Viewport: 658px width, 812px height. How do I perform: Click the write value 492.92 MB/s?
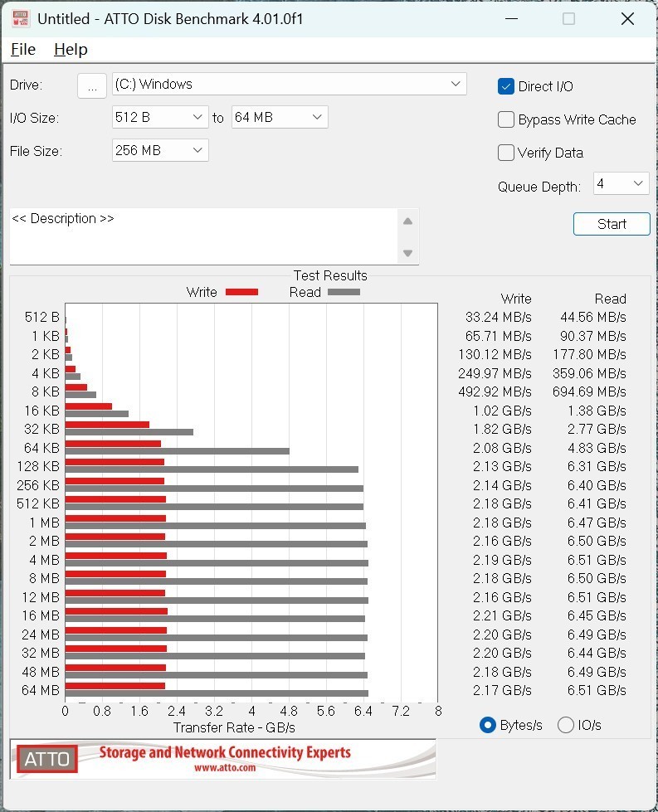tap(495, 391)
